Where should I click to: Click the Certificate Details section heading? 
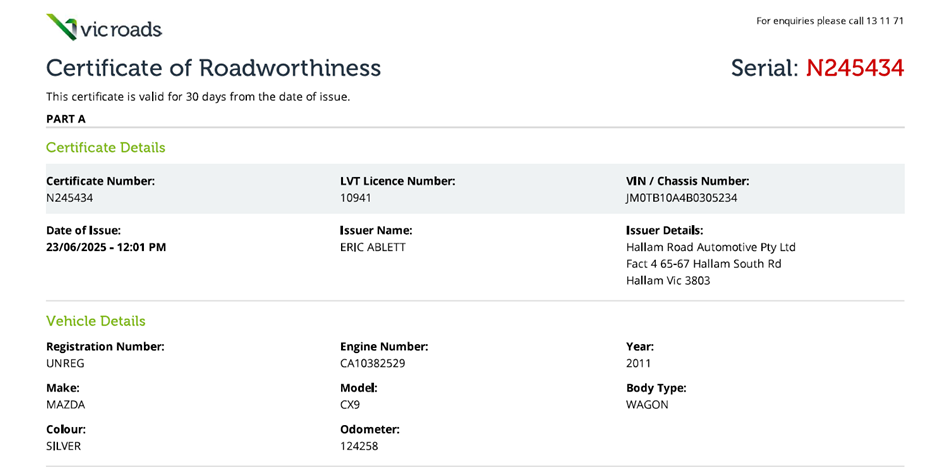coord(106,148)
